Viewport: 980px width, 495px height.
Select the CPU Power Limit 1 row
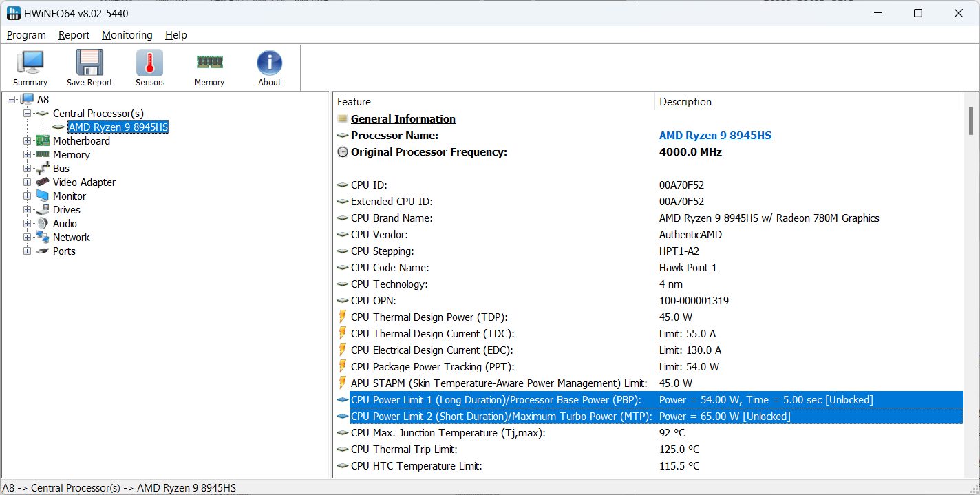click(x=649, y=399)
